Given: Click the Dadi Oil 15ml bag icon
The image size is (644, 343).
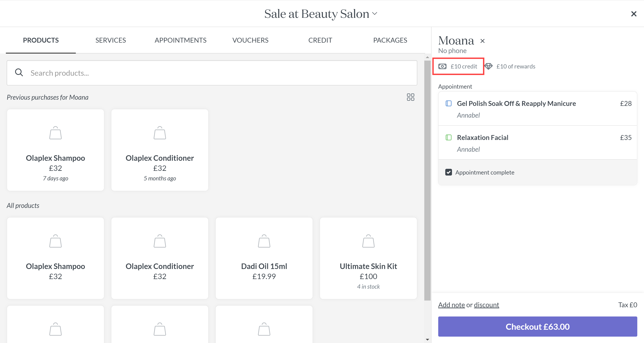Looking at the screenshot, I should (x=264, y=241).
